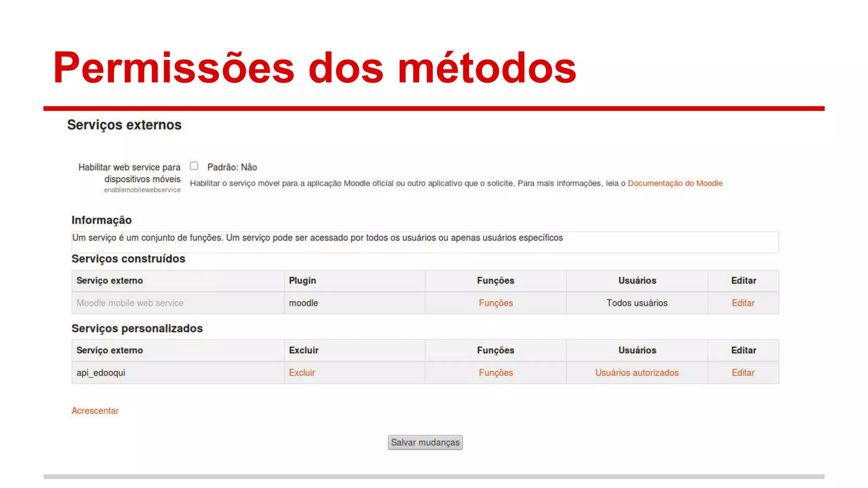Click the Serviços construídos heading
The width and height of the screenshot is (868, 488).
click(x=128, y=258)
